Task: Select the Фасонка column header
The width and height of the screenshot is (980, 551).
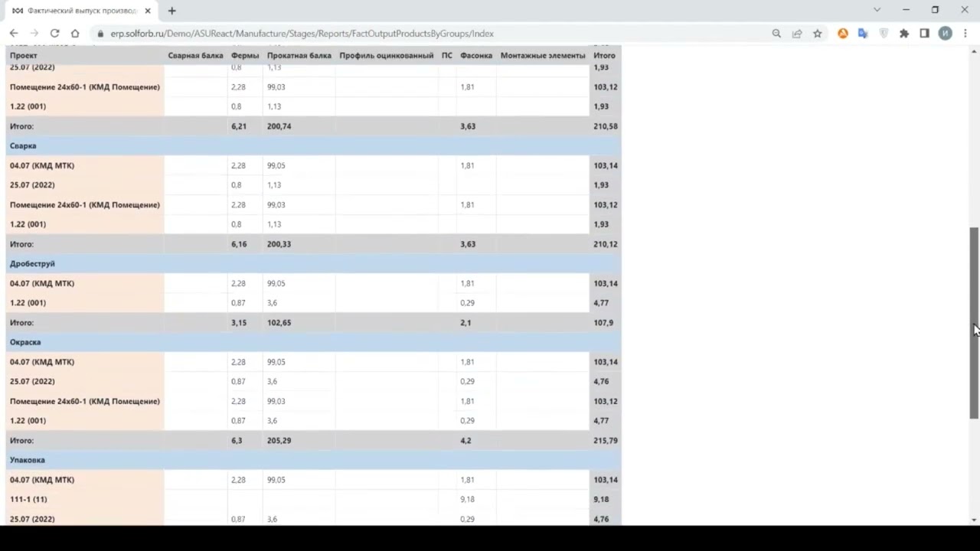Action: pos(476,55)
